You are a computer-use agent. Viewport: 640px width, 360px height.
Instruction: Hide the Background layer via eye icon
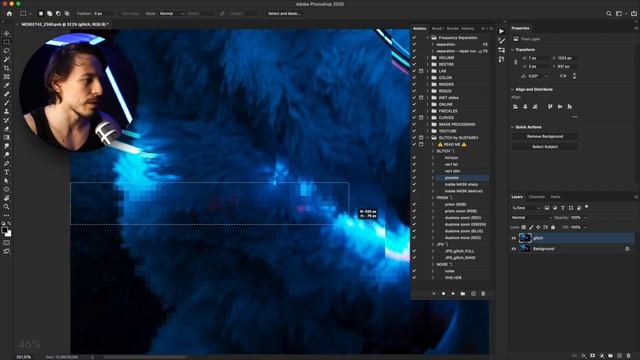click(x=514, y=249)
